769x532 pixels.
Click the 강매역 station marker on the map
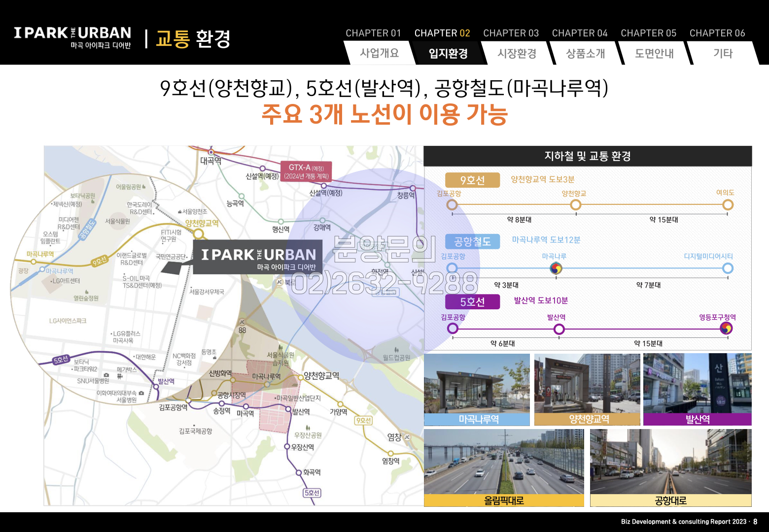tap(322, 220)
